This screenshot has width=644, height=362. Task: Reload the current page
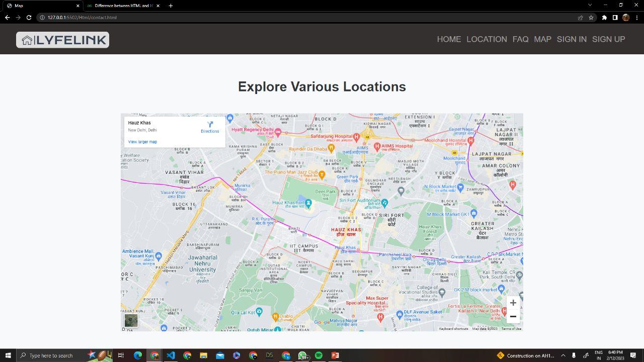(x=29, y=17)
